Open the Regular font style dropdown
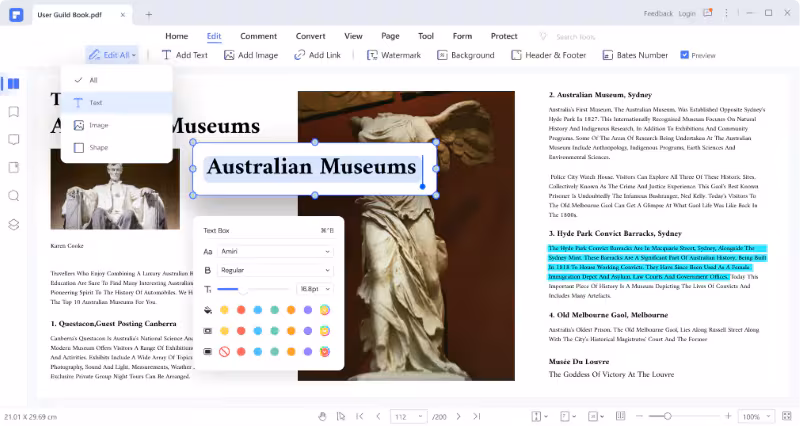 click(276, 270)
